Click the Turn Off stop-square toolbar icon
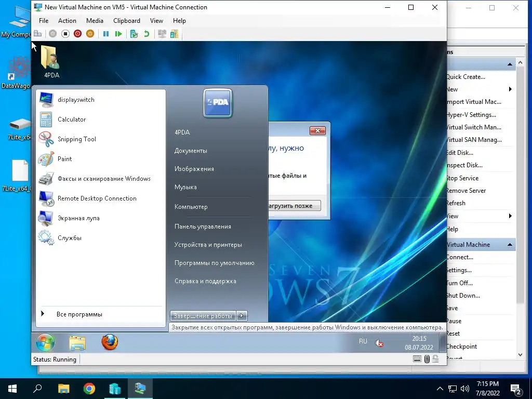The image size is (532, 399). click(x=65, y=34)
